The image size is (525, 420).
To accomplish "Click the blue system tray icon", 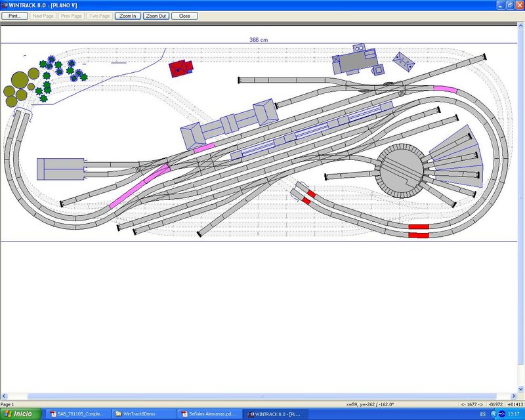I will pyautogui.click(x=501, y=414).
